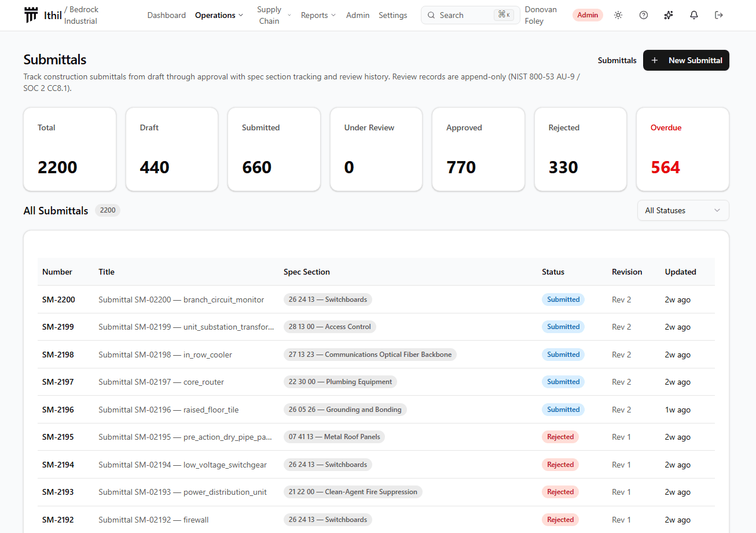Image resolution: width=756 pixels, height=533 pixels.
Task: Open the help question mark icon
Action: 644,15
